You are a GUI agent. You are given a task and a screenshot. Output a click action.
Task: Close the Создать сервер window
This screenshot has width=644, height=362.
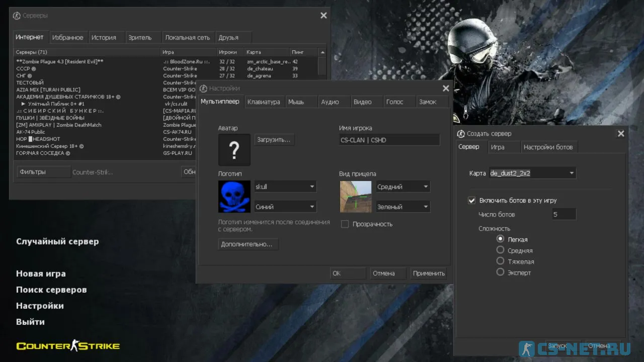click(x=620, y=134)
